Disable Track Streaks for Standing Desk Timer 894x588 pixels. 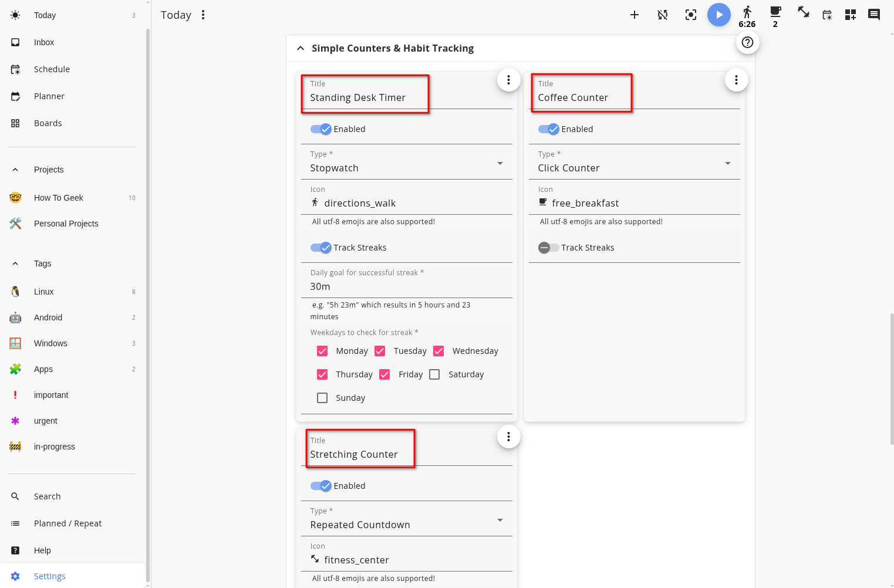tap(321, 248)
